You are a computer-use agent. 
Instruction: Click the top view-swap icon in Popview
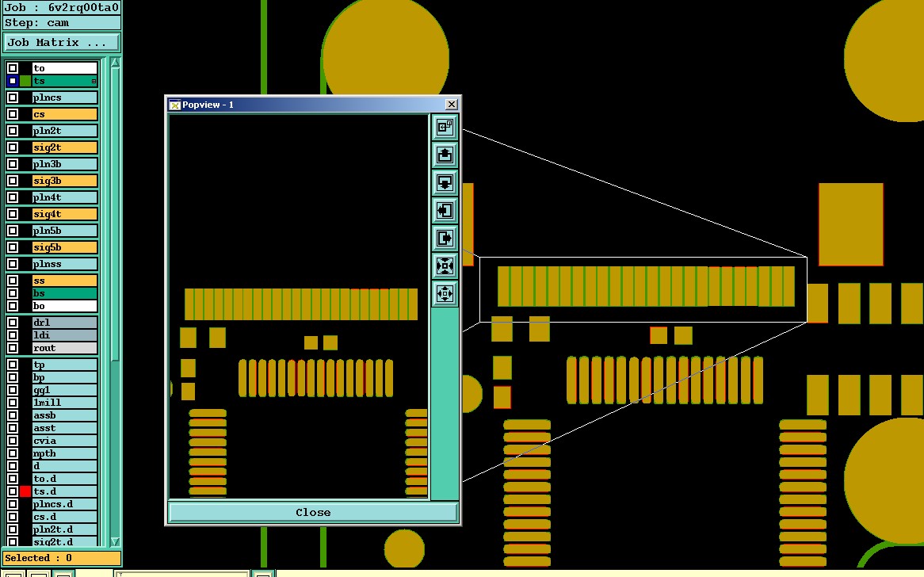pos(445,127)
